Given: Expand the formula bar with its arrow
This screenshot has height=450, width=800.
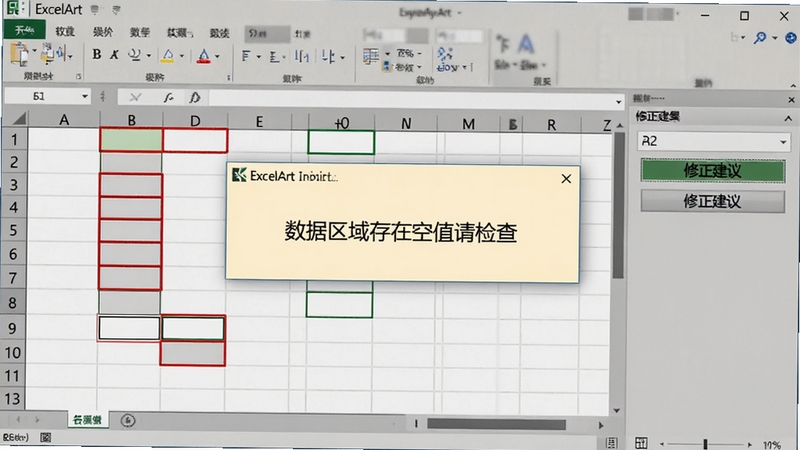Looking at the screenshot, I should coord(618,102).
